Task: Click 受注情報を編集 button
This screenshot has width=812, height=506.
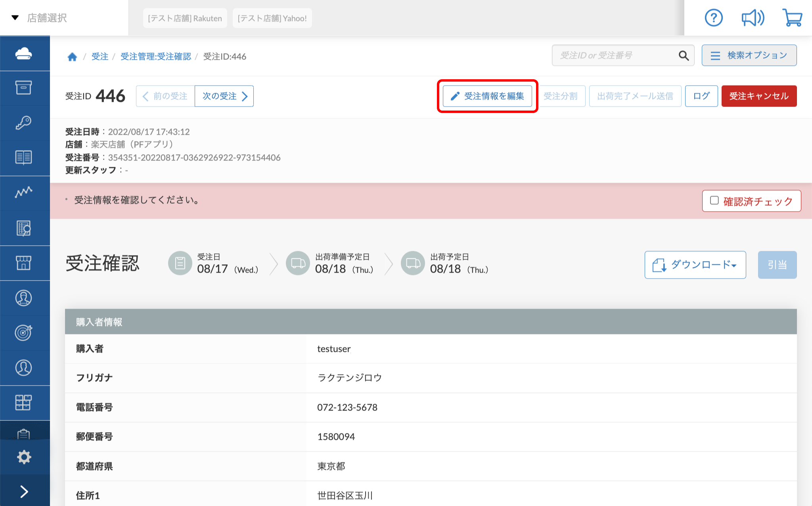Action: (x=487, y=96)
